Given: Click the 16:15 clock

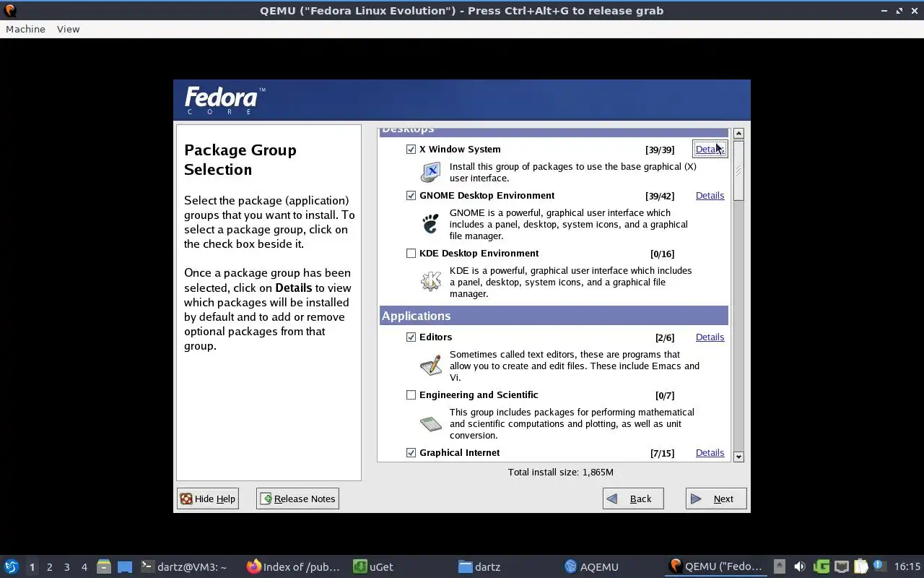Looking at the screenshot, I should (x=907, y=566).
